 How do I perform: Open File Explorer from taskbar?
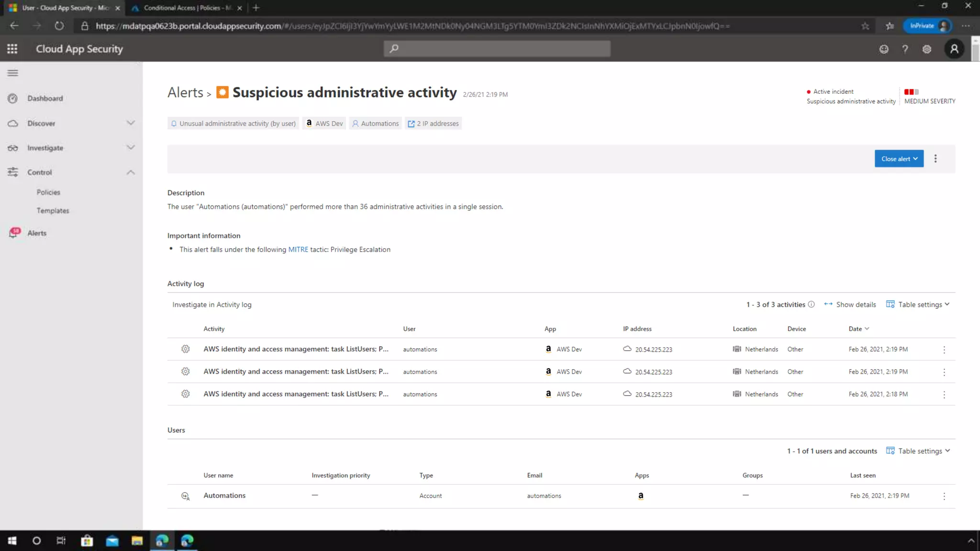coord(137,540)
